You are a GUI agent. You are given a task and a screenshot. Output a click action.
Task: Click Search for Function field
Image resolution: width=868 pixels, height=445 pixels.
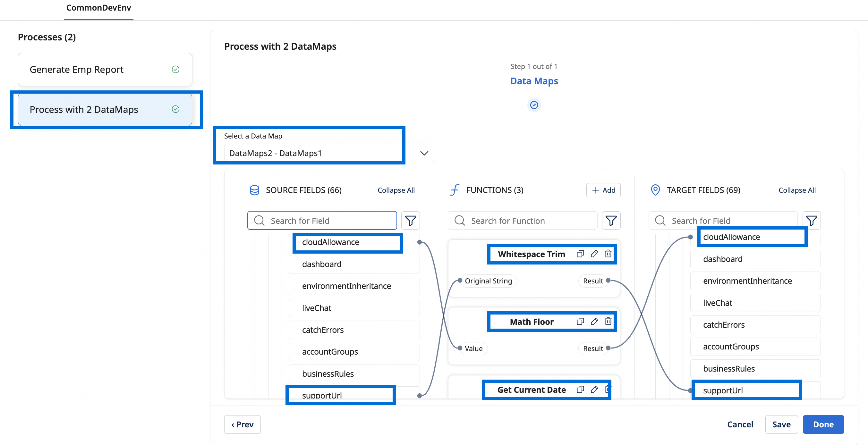click(522, 220)
